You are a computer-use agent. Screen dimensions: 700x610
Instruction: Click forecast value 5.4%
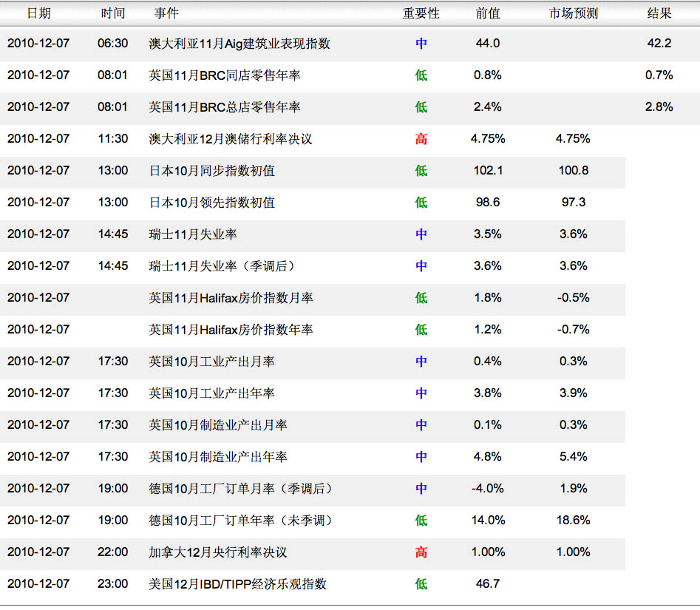(x=574, y=457)
